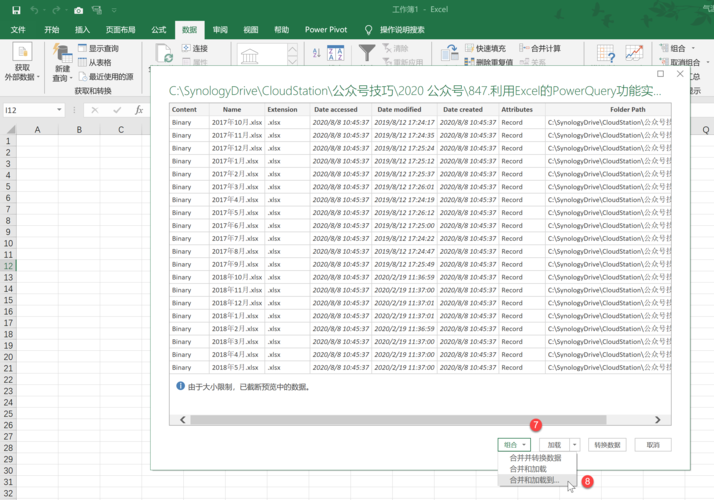Image resolution: width=714 pixels, height=500 pixels.
Task: Click the Name Box showing I12
Action: (x=29, y=110)
